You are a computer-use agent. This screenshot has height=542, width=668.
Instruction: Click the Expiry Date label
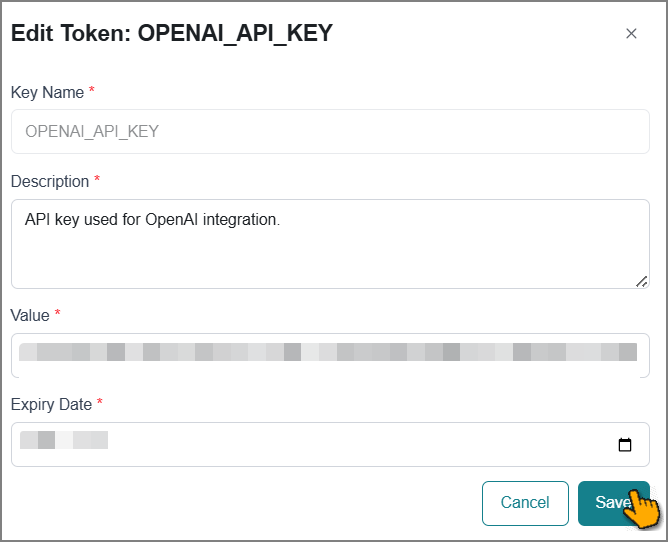pos(51,404)
